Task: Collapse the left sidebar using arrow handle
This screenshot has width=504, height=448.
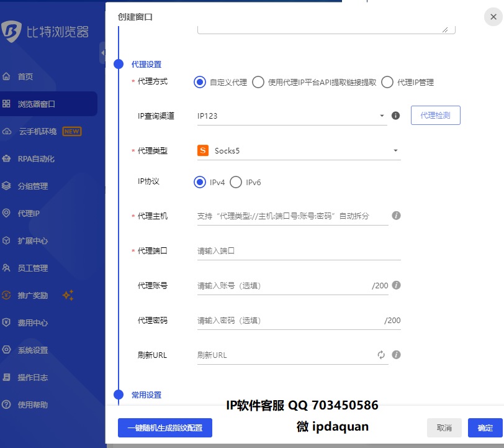Action: tap(102, 53)
